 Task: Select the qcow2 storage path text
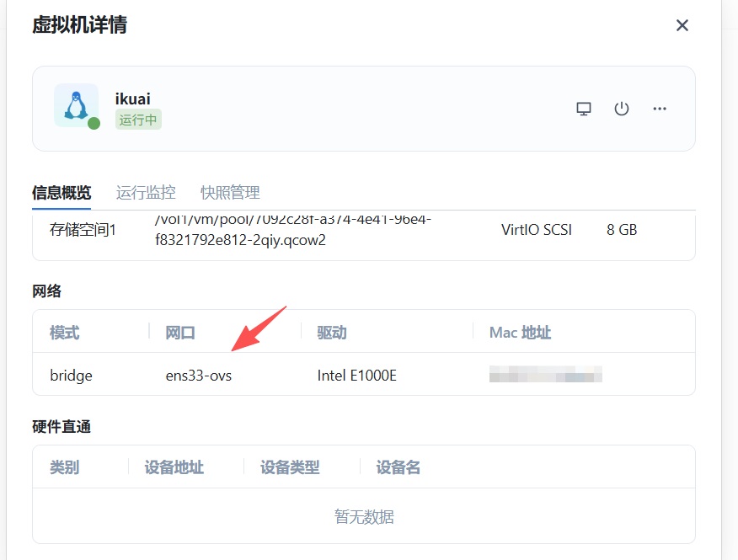[x=292, y=230]
